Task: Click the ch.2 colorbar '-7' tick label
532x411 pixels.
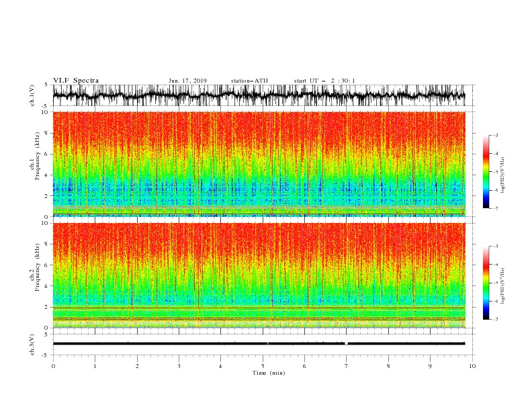Action: [495, 320]
